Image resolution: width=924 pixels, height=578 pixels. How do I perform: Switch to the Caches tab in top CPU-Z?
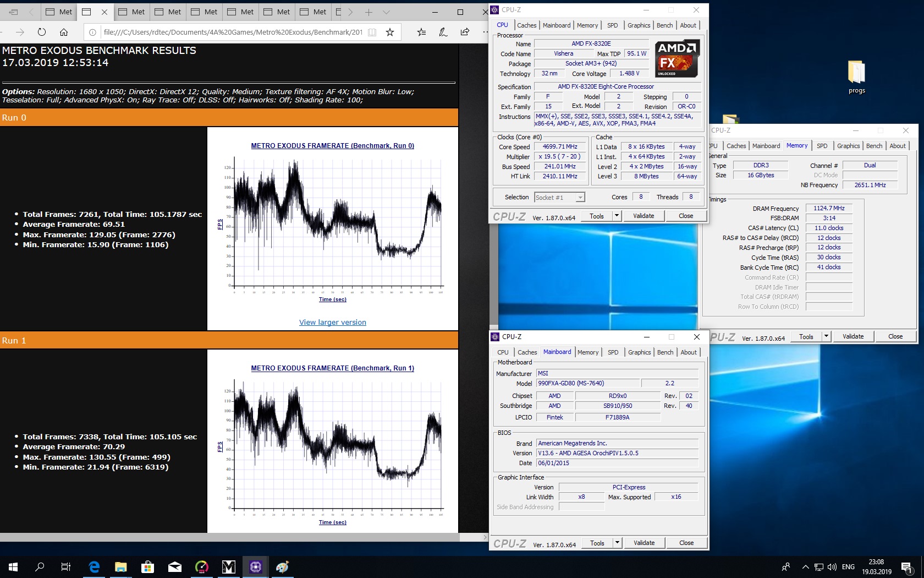point(526,25)
